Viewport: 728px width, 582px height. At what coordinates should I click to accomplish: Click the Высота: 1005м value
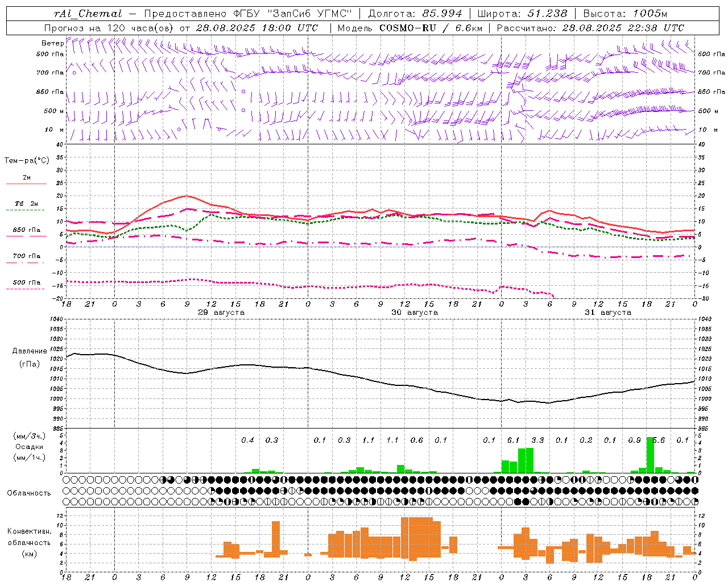pyautogui.click(x=625, y=14)
